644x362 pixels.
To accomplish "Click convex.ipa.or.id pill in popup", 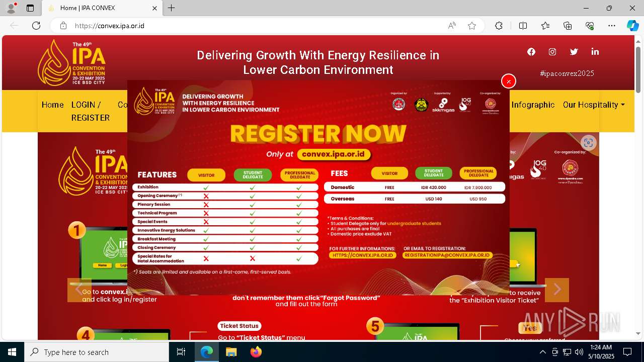I will [x=333, y=154].
